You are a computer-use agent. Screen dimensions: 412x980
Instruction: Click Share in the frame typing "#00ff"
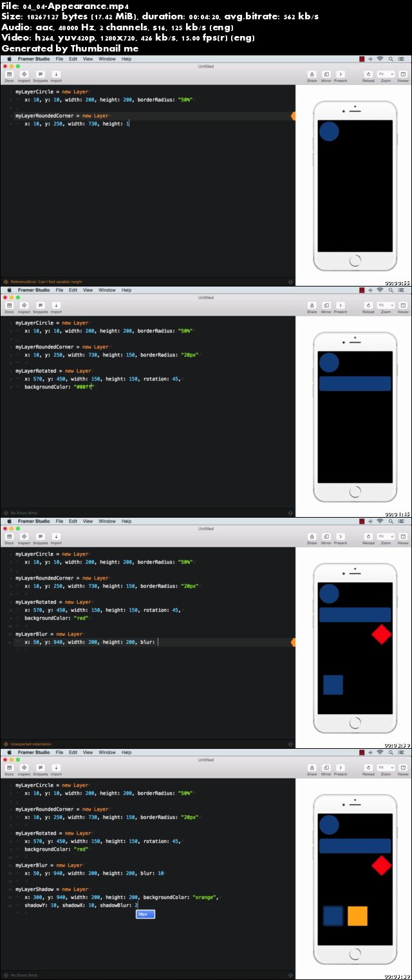312,307
